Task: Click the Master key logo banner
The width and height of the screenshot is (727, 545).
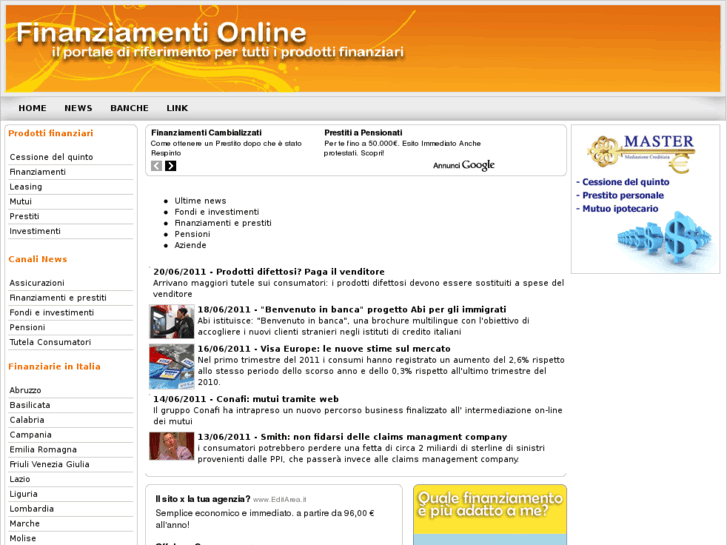Action: pos(642,153)
